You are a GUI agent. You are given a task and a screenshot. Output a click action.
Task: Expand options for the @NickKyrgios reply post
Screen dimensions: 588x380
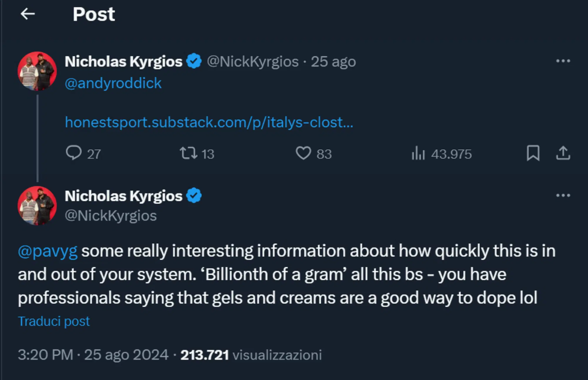tap(564, 195)
